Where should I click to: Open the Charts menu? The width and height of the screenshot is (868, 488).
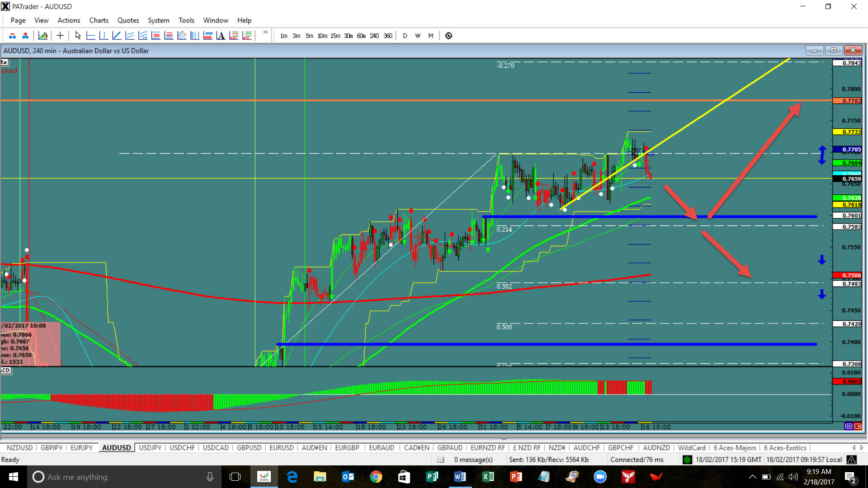pyautogui.click(x=99, y=20)
